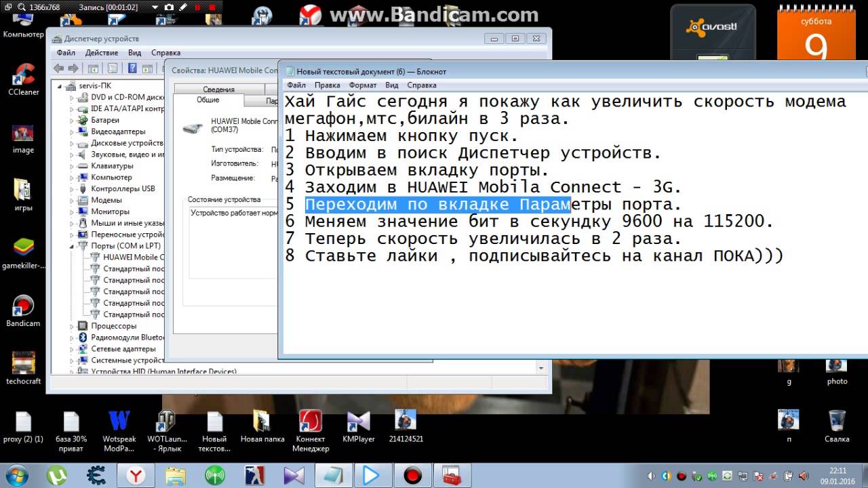Open the Device Manager toolbox taskbar button
868x488 pixels.
click(x=452, y=475)
